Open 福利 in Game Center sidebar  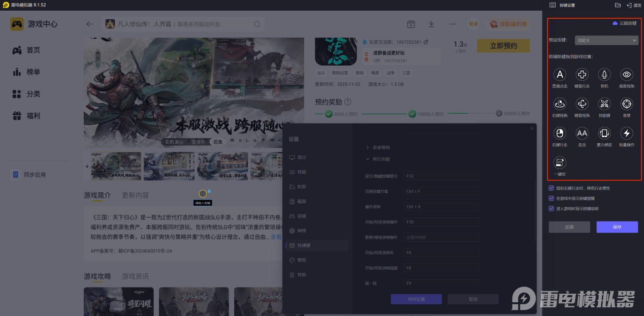tap(26, 116)
